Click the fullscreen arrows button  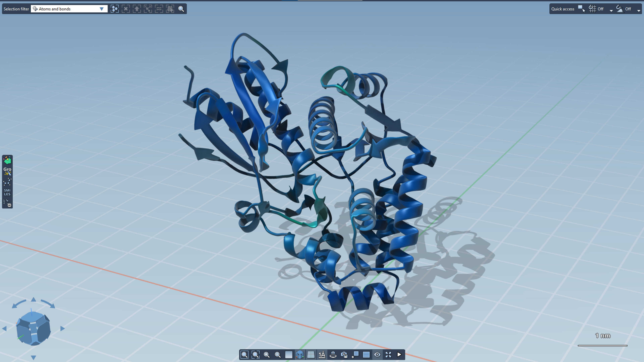(388, 354)
